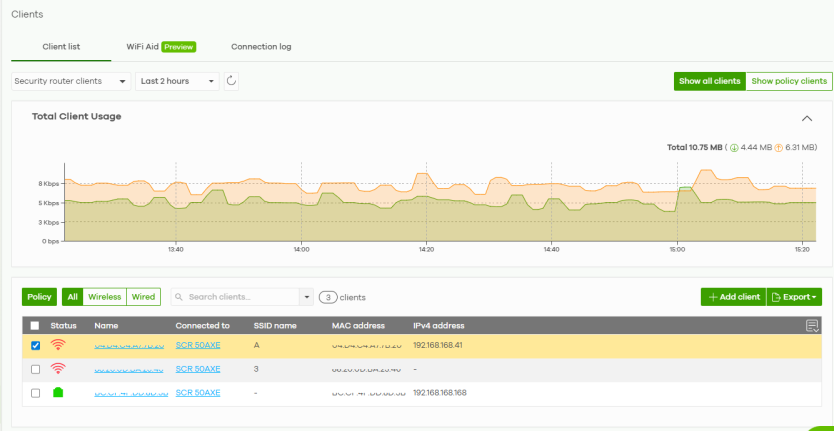Viewport: 834px width, 431px height.
Task: Open the Security router clients dropdown
Action: pos(71,81)
